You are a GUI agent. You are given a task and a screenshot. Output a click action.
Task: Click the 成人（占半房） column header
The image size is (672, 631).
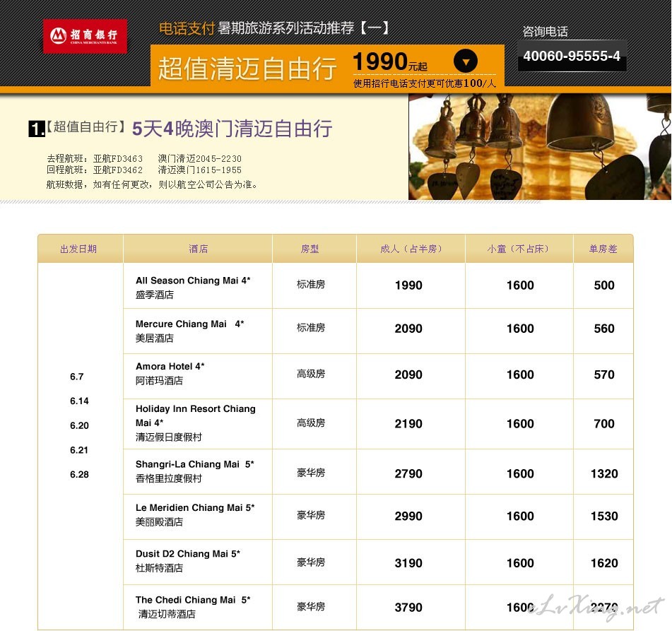[x=411, y=249]
